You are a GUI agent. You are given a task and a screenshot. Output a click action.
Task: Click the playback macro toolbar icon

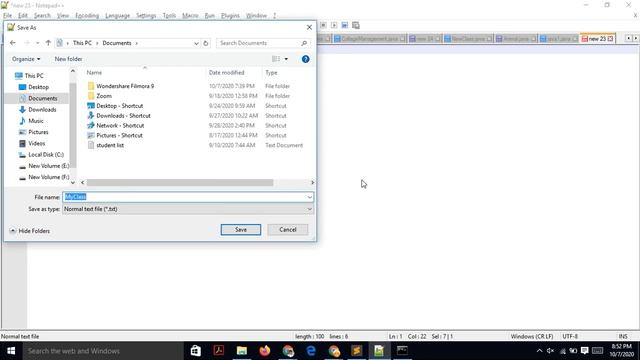[334, 25]
